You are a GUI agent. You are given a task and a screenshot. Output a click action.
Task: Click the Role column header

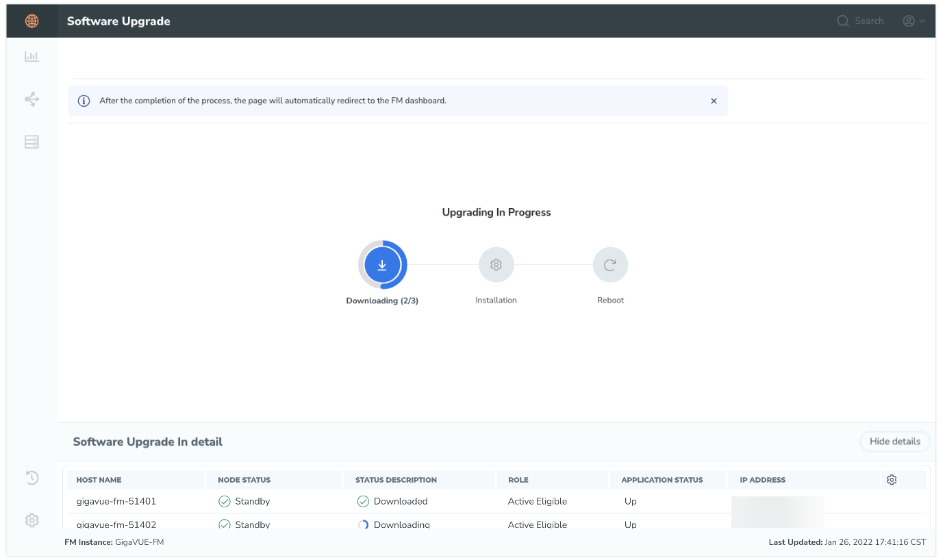click(x=518, y=480)
